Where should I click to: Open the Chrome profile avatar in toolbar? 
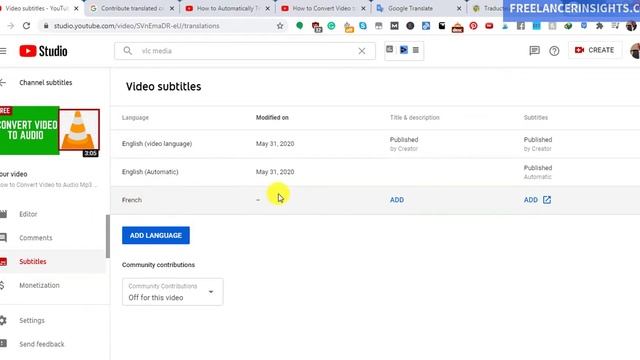point(631,26)
